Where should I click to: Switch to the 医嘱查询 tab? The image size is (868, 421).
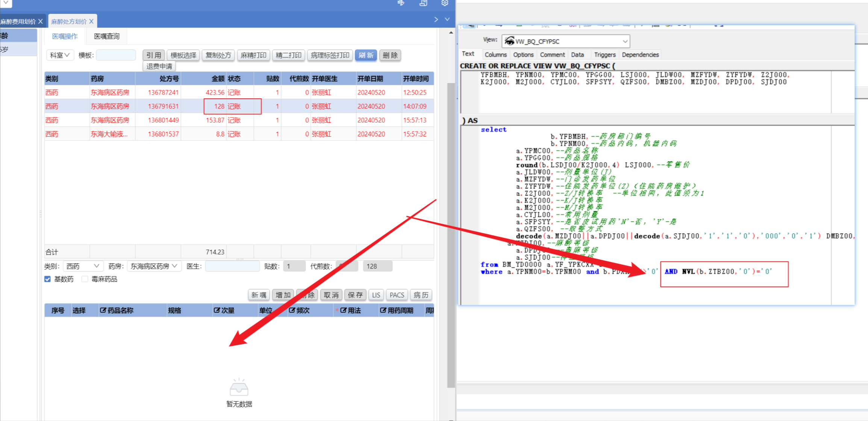(x=106, y=36)
